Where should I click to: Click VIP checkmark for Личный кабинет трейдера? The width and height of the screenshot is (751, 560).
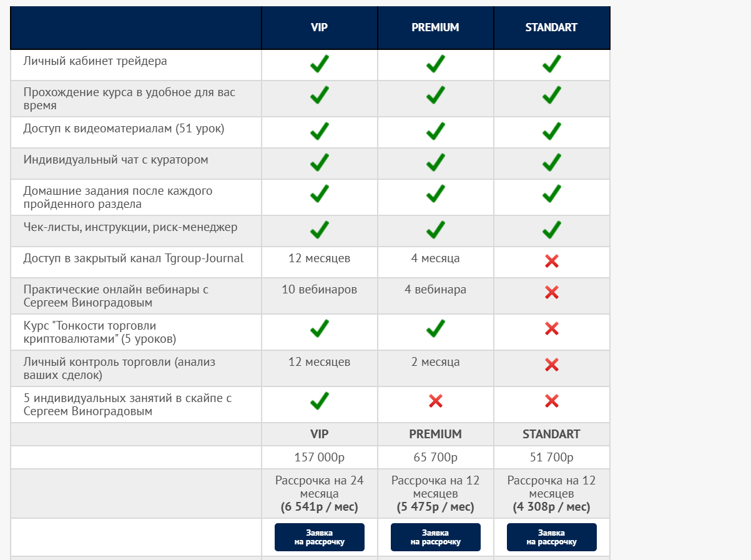point(320,64)
